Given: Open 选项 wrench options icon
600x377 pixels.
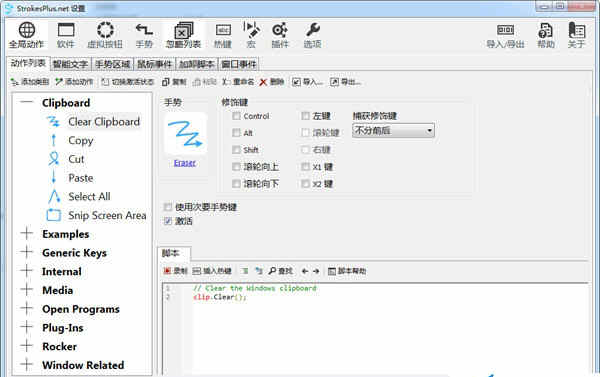Looking at the screenshot, I should (x=313, y=30).
